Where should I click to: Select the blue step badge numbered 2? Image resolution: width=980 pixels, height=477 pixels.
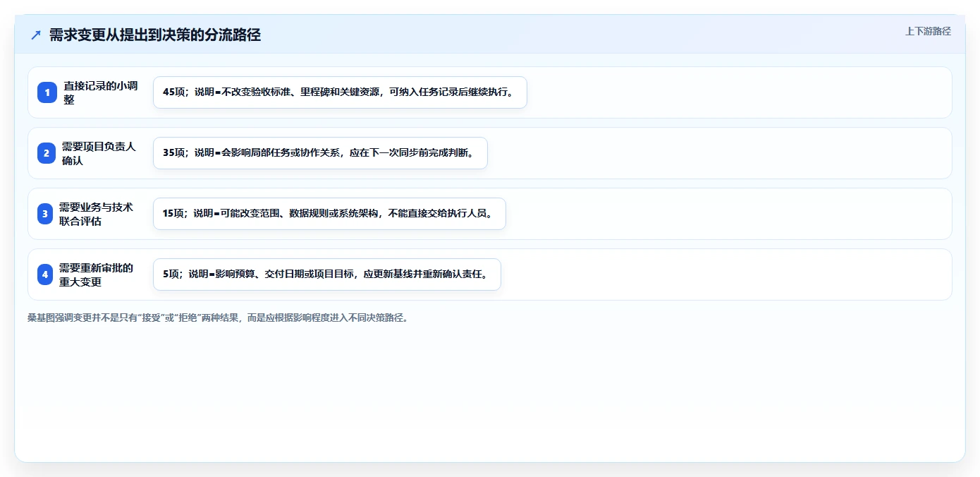(x=47, y=153)
